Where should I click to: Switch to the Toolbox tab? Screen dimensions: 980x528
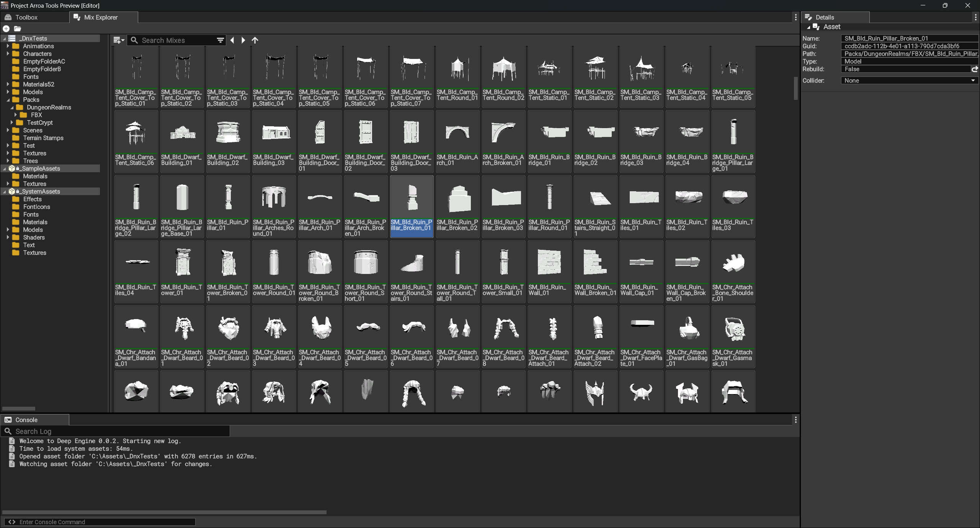[26, 17]
